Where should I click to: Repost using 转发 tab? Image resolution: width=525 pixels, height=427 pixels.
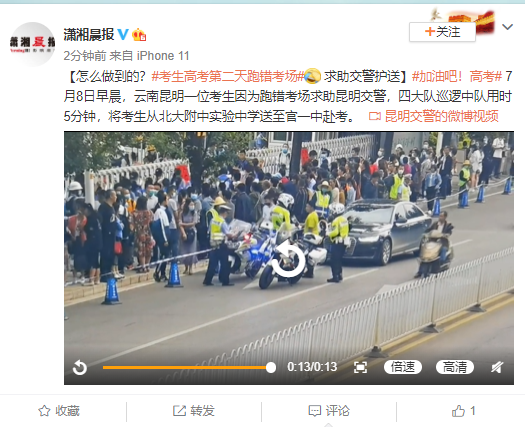[x=194, y=411]
